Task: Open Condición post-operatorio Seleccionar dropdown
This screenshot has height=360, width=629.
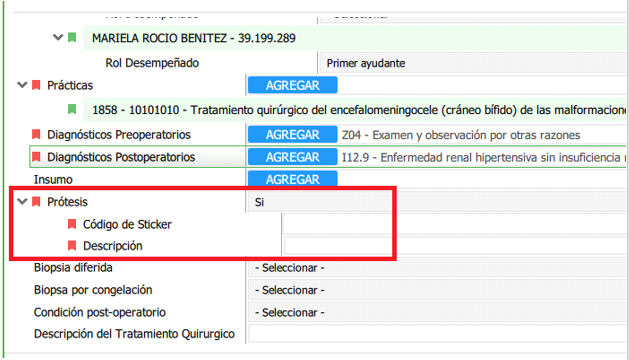Action: (437, 313)
